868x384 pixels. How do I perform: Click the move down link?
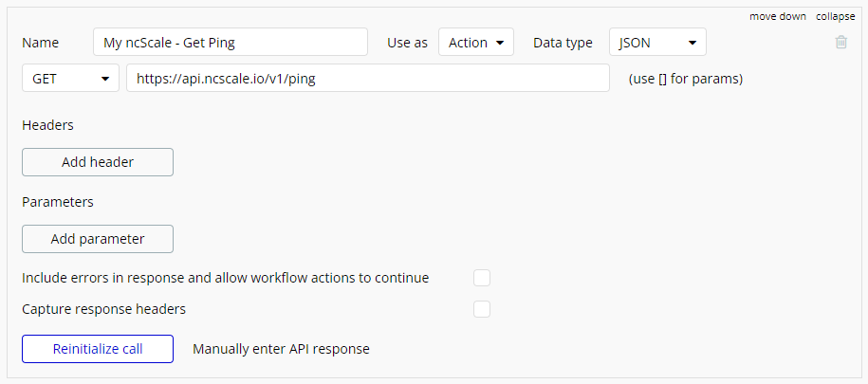(778, 17)
